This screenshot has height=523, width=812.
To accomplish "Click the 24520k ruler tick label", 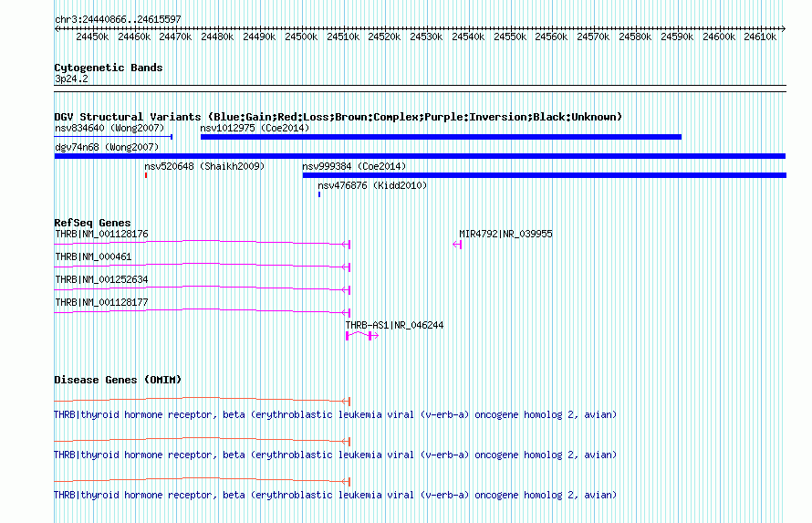I will coord(384,37).
